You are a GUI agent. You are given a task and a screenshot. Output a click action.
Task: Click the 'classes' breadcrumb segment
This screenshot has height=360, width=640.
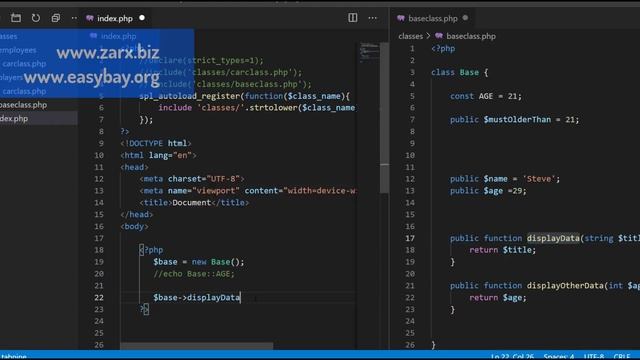tap(410, 36)
